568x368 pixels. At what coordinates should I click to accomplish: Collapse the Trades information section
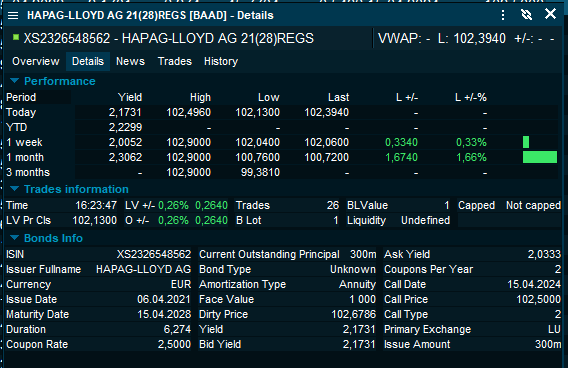[x=14, y=189]
